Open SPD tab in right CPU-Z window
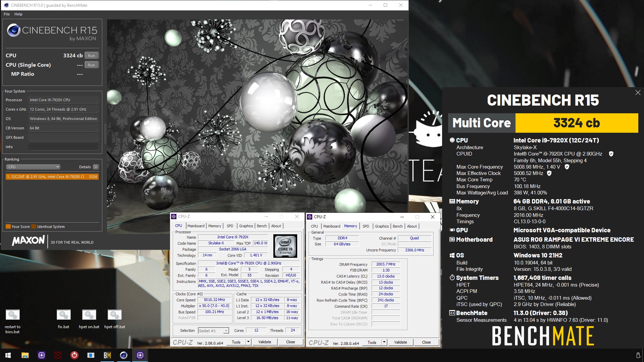The image size is (644, 362). tap(366, 226)
